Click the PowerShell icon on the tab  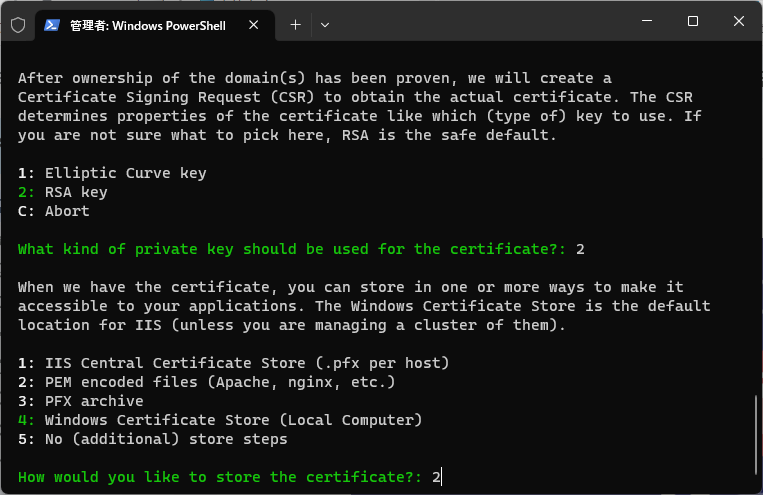coord(52,25)
